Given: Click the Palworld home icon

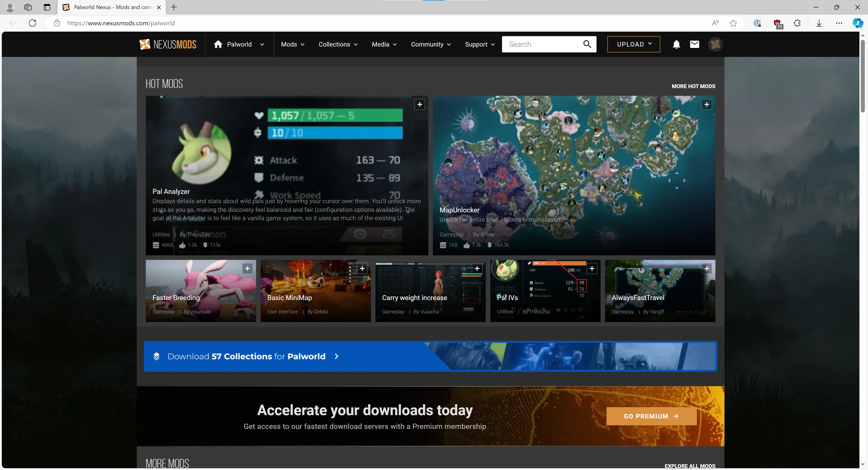Looking at the screenshot, I should [218, 44].
